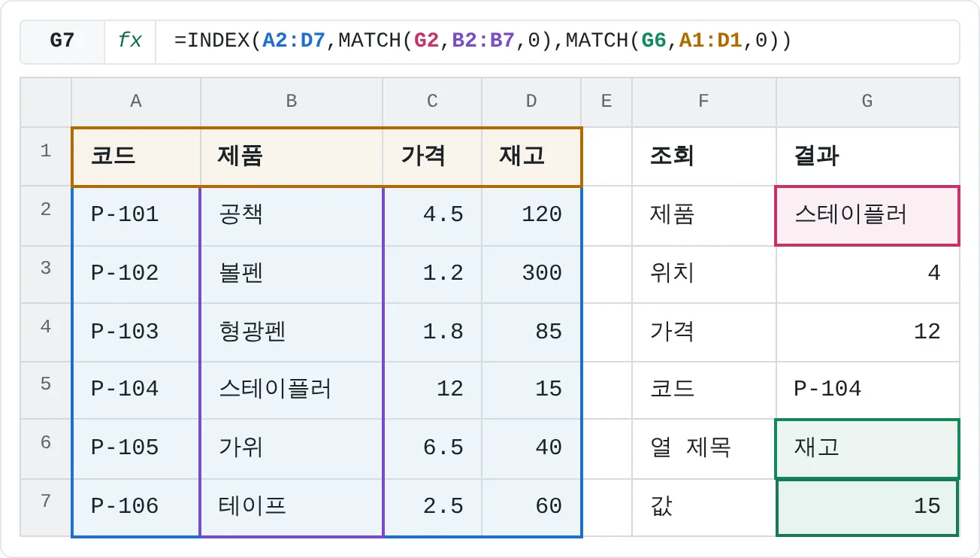The height and width of the screenshot is (558, 980).
Task: Click the stock cell showing 85
Action: tap(531, 332)
